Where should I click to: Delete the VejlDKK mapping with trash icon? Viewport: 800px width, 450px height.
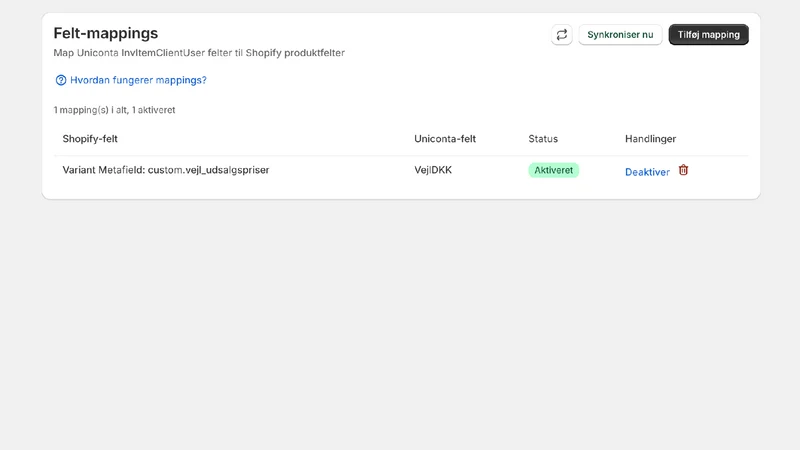(683, 170)
